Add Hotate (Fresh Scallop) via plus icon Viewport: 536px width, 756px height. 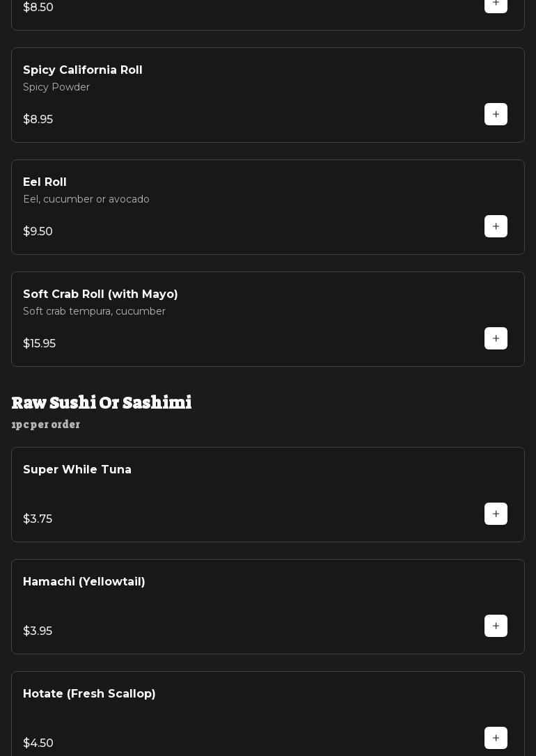pyautogui.click(x=496, y=738)
